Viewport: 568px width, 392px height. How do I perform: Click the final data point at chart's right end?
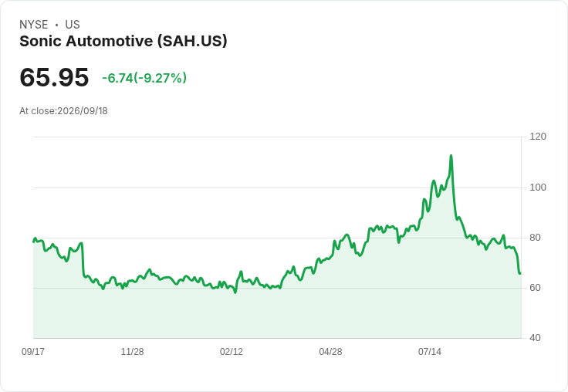520,273
